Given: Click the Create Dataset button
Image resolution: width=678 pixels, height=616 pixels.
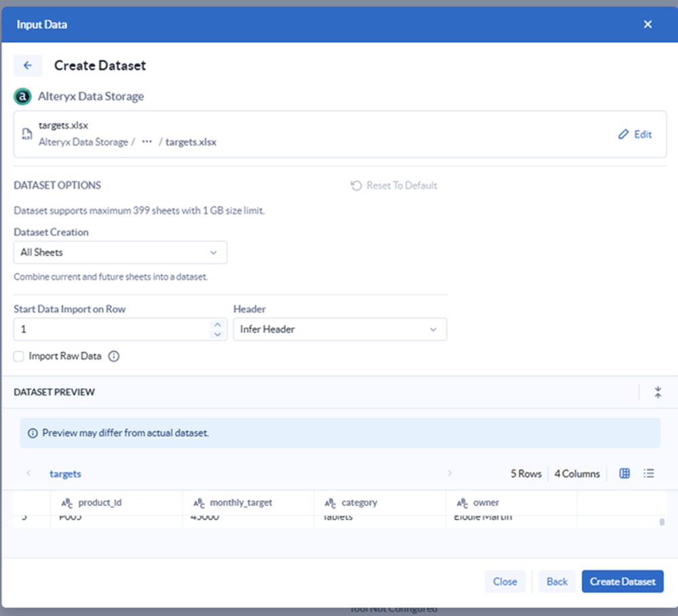Looking at the screenshot, I should pyautogui.click(x=622, y=581).
